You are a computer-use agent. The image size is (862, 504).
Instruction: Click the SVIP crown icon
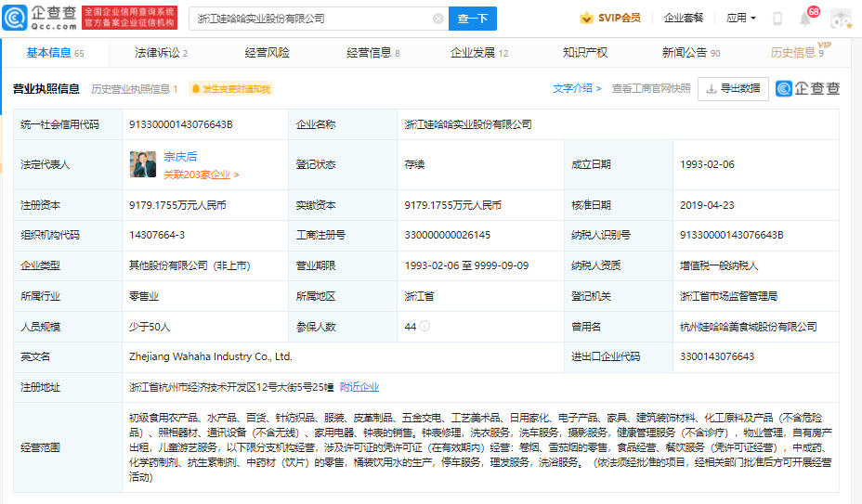pos(586,19)
